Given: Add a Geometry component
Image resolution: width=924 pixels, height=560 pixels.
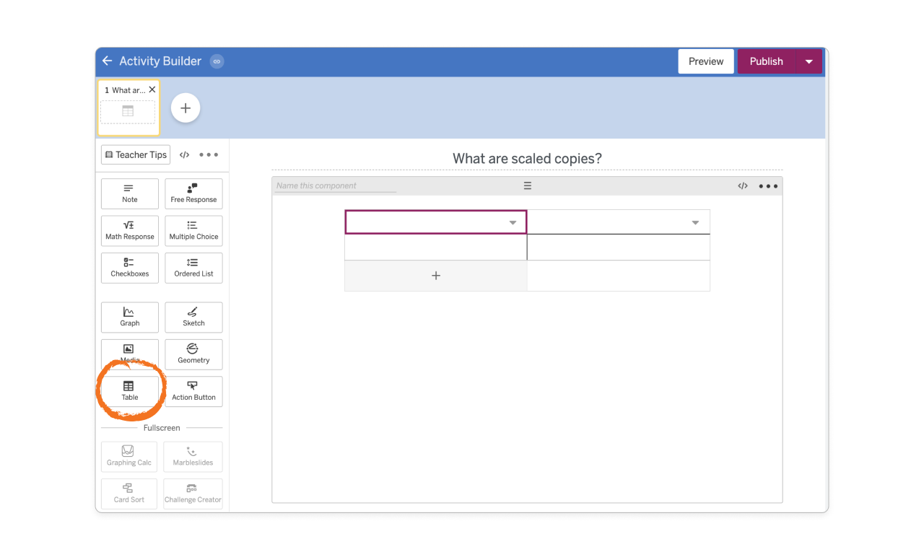Looking at the screenshot, I should pos(193,354).
